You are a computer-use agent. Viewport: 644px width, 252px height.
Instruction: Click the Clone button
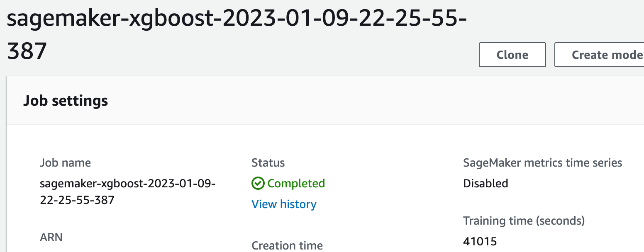512,55
